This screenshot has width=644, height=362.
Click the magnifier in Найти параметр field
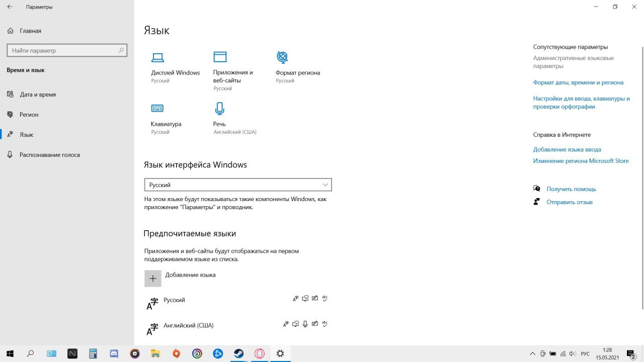121,50
